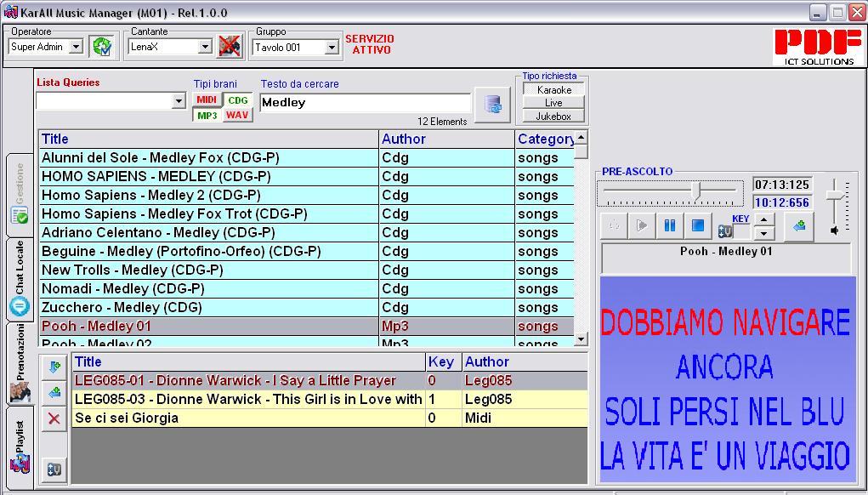This screenshot has height=495, width=868.
Task: Stop the pre-ascolto preview playback
Action: [x=697, y=226]
